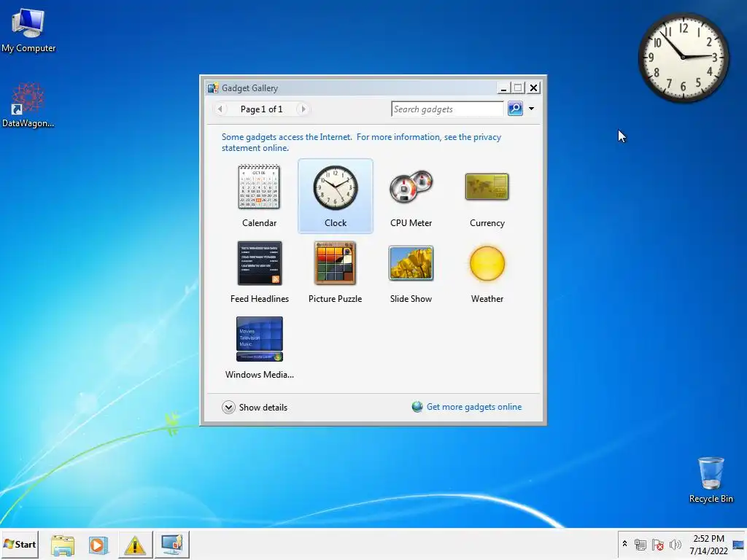Click the Gadget Gallery title bar icon

click(x=213, y=87)
